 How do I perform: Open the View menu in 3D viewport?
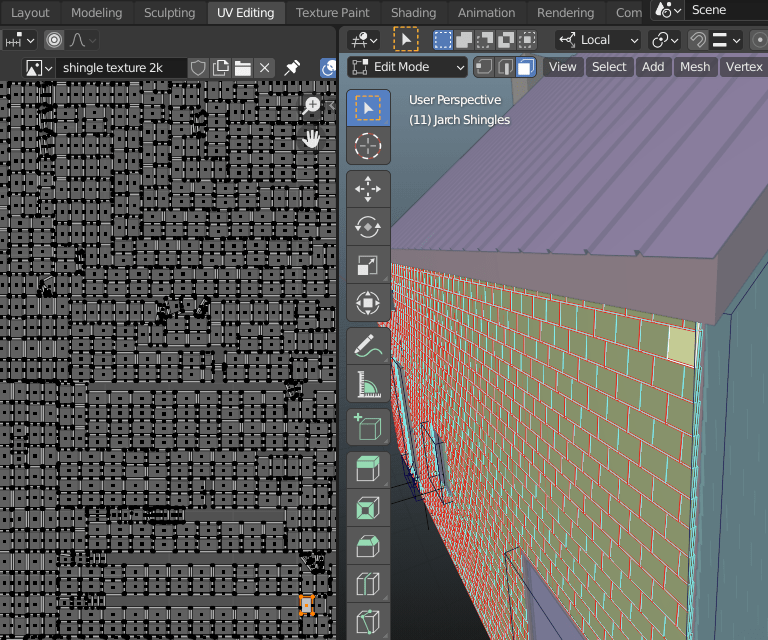562,67
